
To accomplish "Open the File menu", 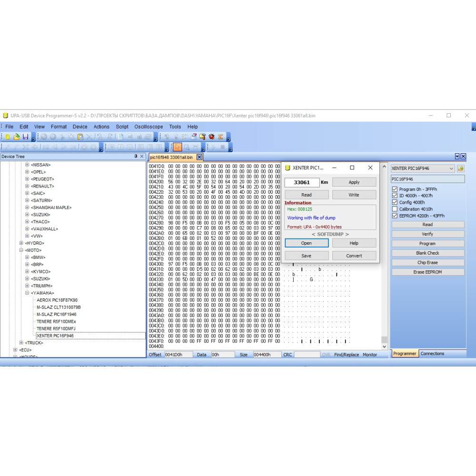I will pos(10,127).
